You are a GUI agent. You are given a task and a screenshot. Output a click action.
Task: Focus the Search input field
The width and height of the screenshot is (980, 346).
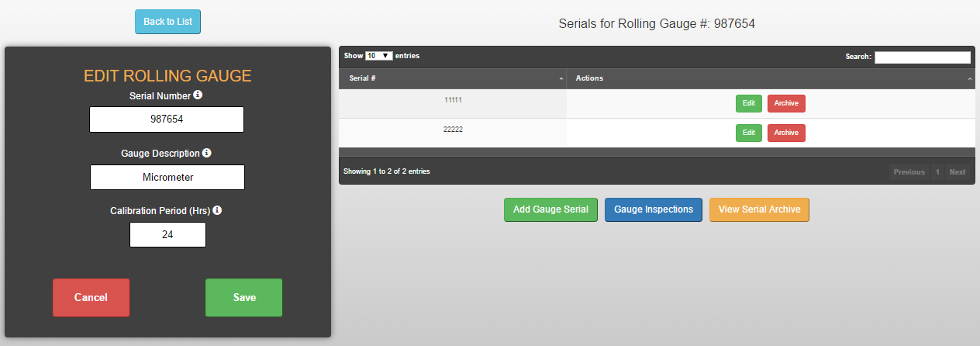tap(923, 57)
